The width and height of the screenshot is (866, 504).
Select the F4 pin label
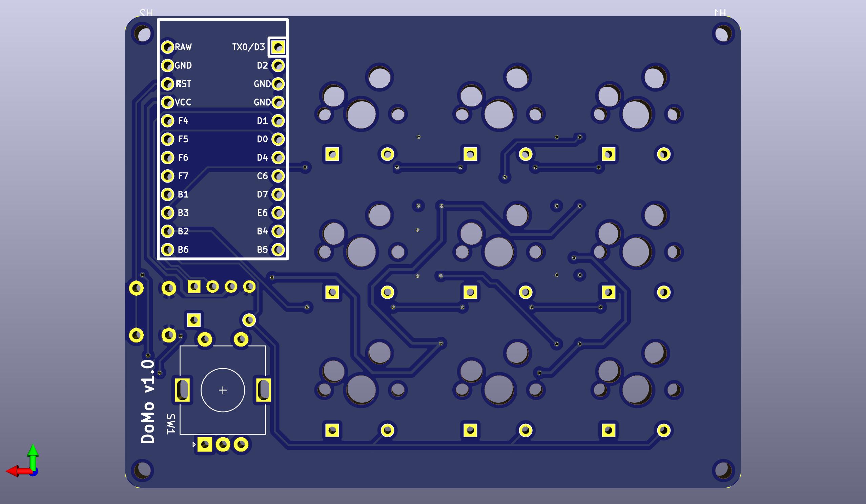click(x=183, y=121)
